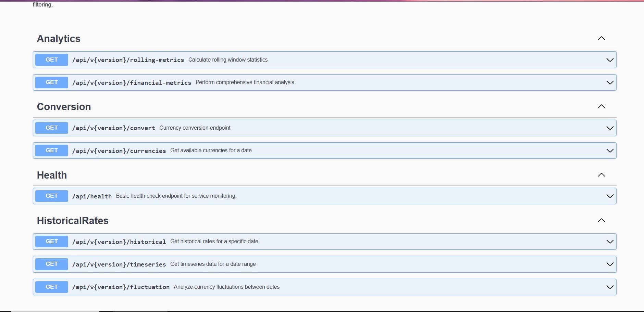
Task: Expand the convert endpoint details
Action: click(609, 128)
